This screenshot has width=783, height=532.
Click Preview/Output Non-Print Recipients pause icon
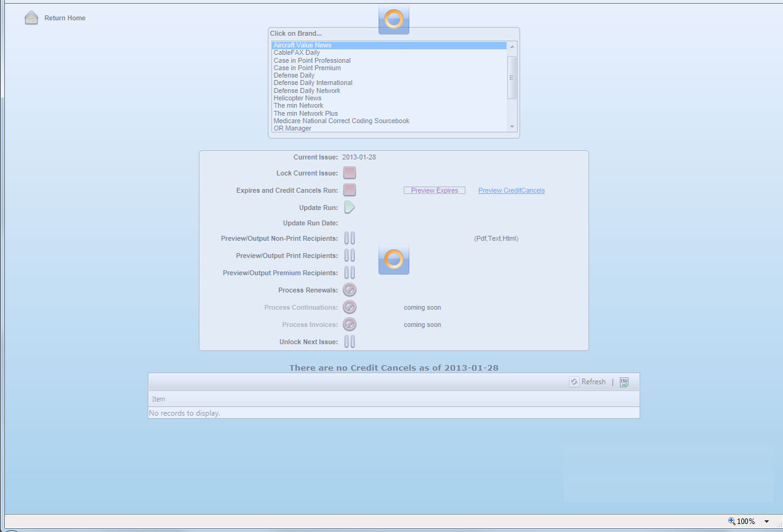coord(350,238)
